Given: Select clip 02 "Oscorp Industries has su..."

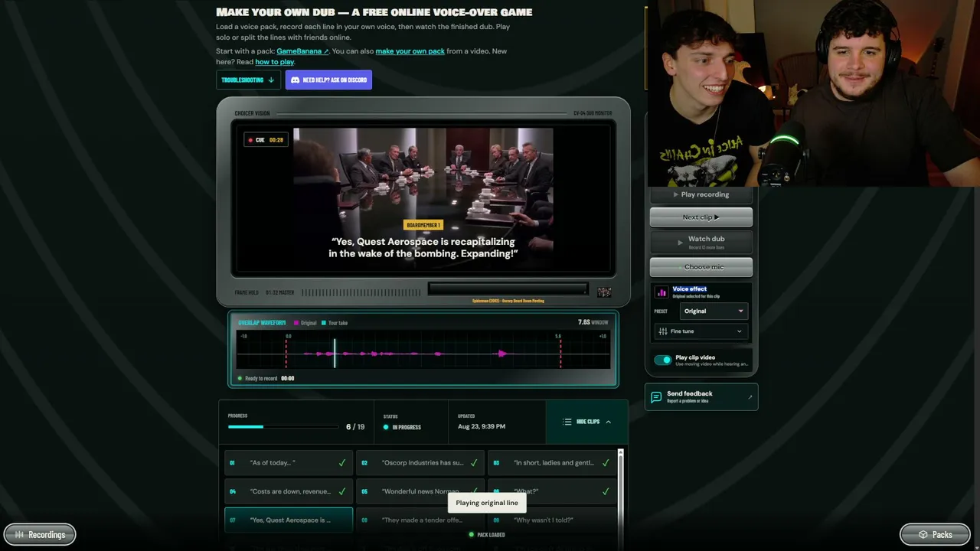Looking at the screenshot, I should coord(420,463).
